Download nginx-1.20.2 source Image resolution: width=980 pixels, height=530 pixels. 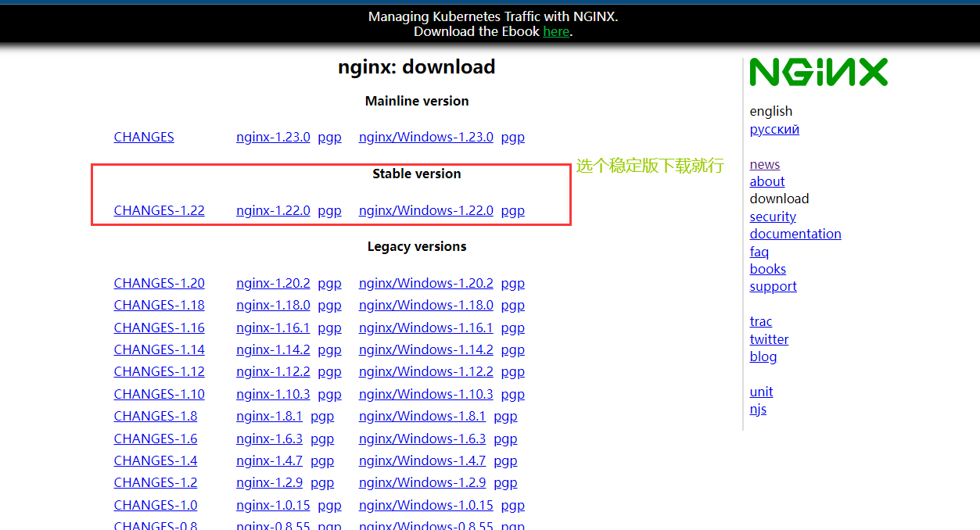pyautogui.click(x=273, y=283)
